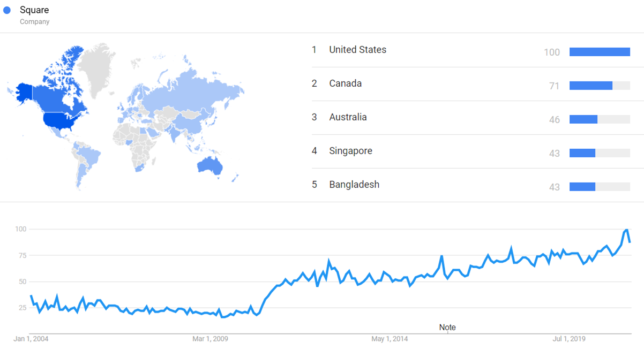Select the Square search term title
The image size is (644, 358).
34,10
